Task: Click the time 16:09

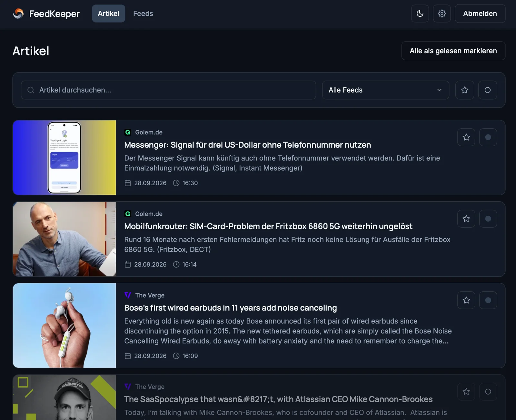Action: [190, 356]
